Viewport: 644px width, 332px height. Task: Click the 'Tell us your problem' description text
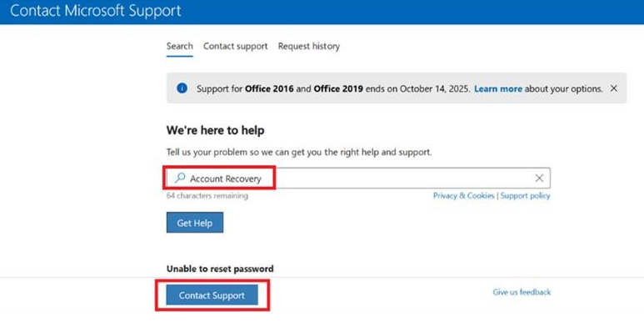[299, 152]
